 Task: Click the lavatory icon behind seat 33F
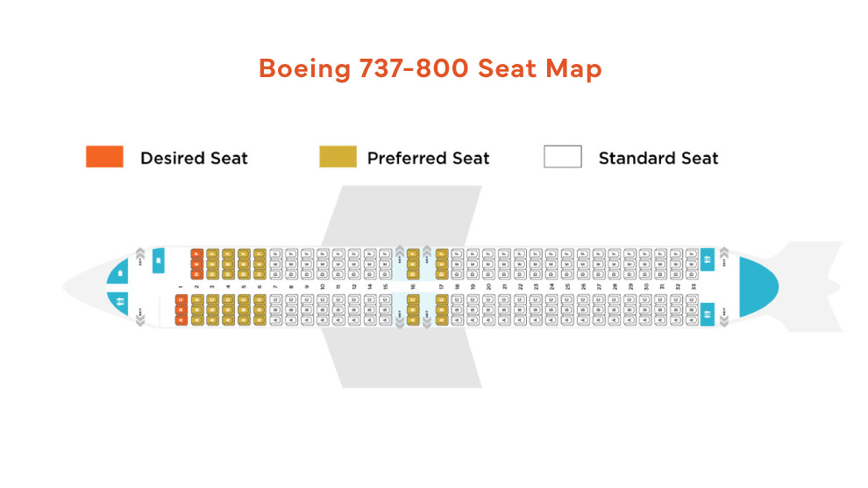[x=708, y=259]
